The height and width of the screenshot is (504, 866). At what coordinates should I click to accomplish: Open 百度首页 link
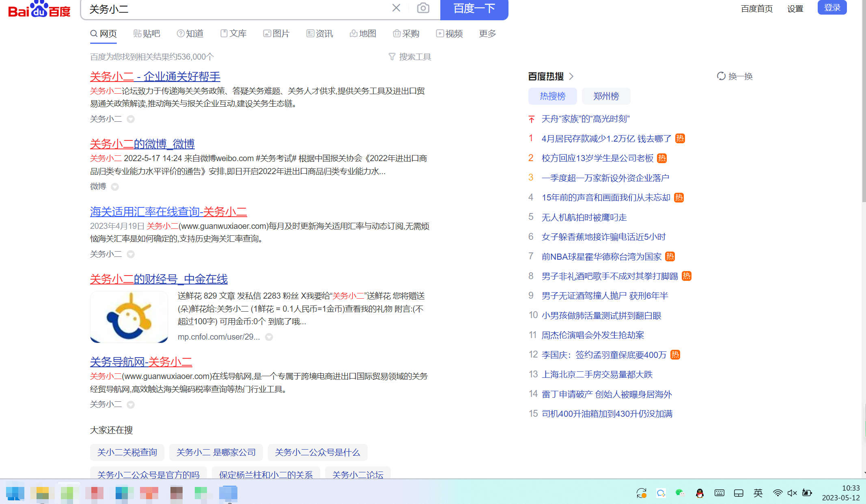pyautogui.click(x=756, y=9)
